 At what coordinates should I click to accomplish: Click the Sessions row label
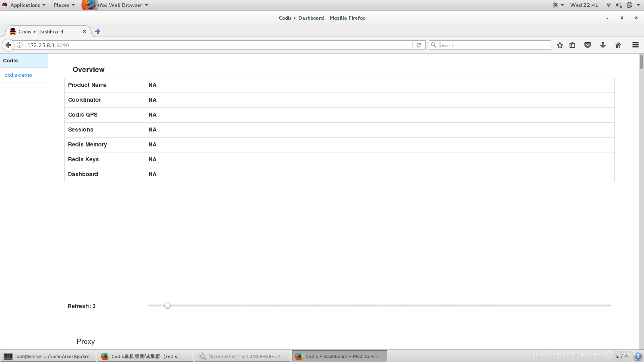pyautogui.click(x=80, y=130)
